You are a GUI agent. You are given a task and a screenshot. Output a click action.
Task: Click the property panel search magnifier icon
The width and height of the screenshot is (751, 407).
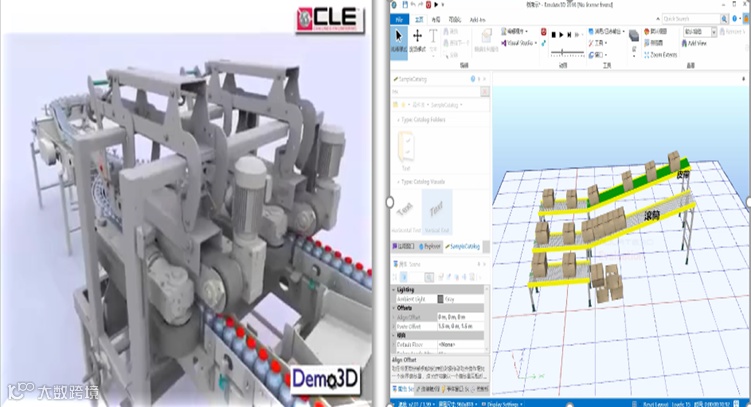pos(429,277)
